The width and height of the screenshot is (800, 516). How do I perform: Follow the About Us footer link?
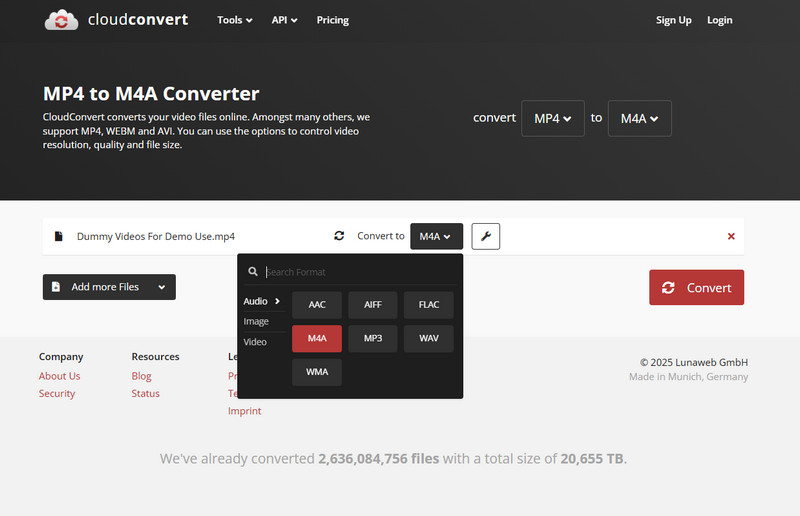(x=59, y=376)
